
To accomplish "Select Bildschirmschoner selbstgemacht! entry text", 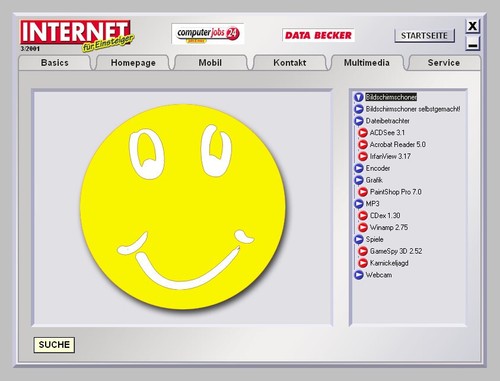I will coord(413,109).
